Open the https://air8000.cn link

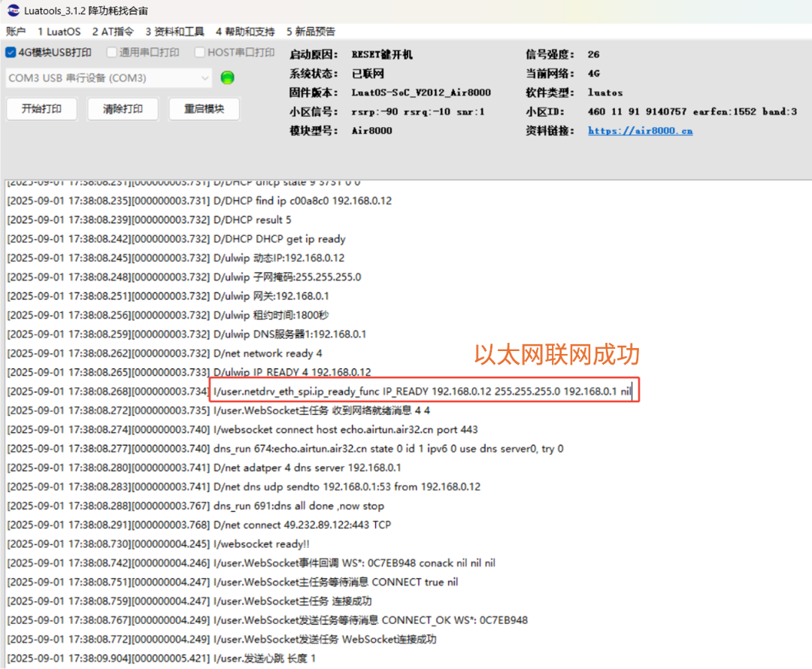(x=640, y=131)
